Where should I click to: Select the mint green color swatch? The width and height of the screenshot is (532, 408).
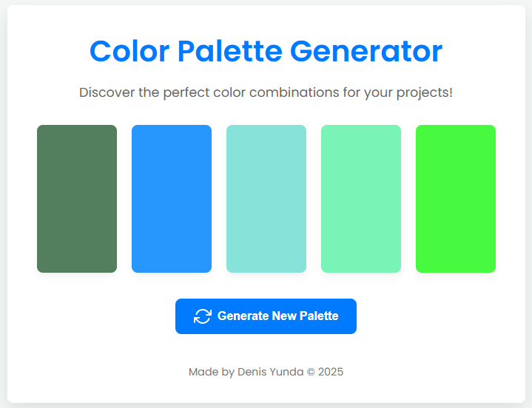[x=361, y=199]
